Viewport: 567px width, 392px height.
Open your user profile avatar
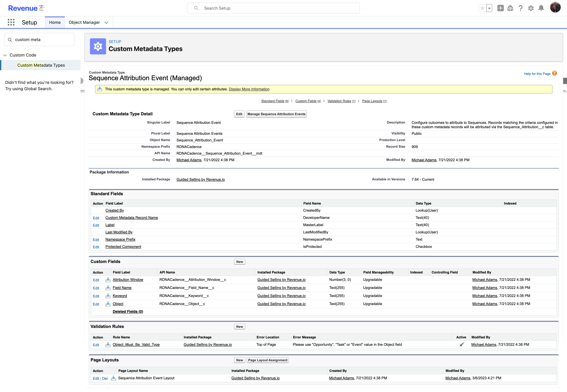pos(555,7)
